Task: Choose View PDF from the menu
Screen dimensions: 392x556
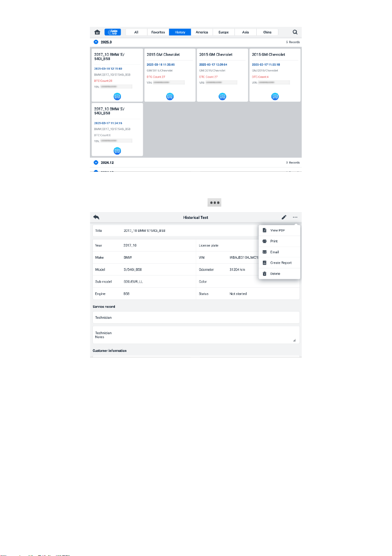Action: point(279,230)
